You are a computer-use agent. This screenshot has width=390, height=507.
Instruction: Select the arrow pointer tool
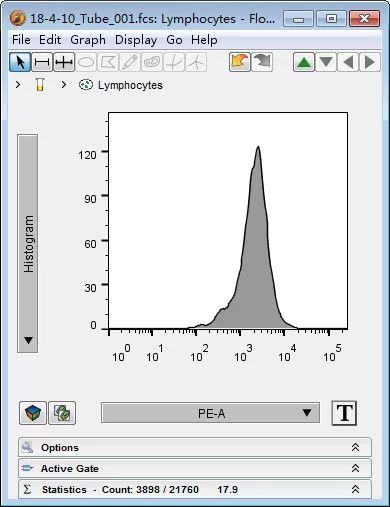20,62
